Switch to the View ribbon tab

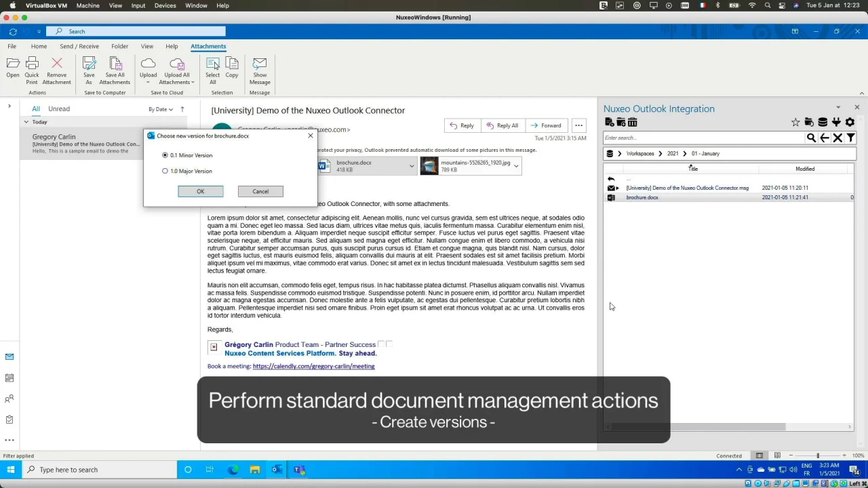pos(146,46)
